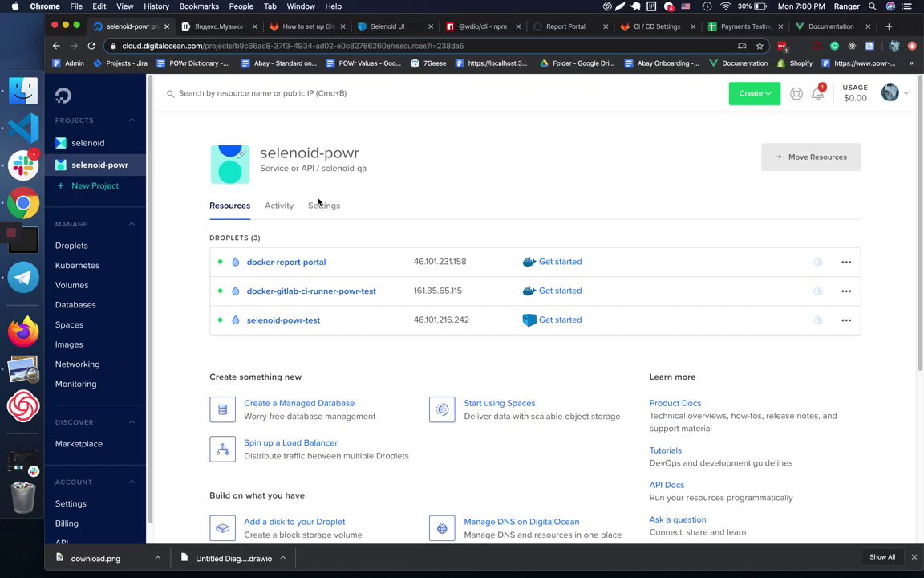Click the Move Resources button
The width and height of the screenshot is (924, 578).
pyautogui.click(x=811, y=157)
